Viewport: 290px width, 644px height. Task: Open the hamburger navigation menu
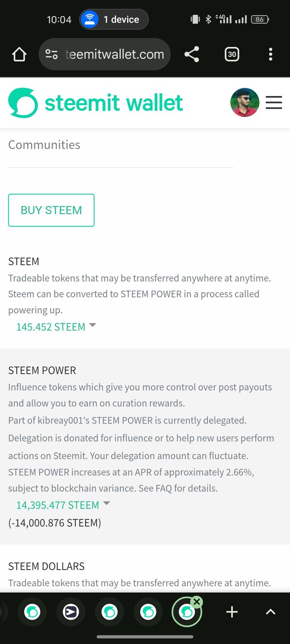pos(274,103)
